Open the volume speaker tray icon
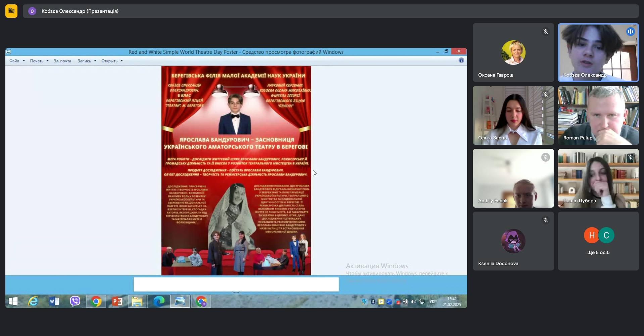This screenshot has width=644, height=336. click(x=413, y=302)
